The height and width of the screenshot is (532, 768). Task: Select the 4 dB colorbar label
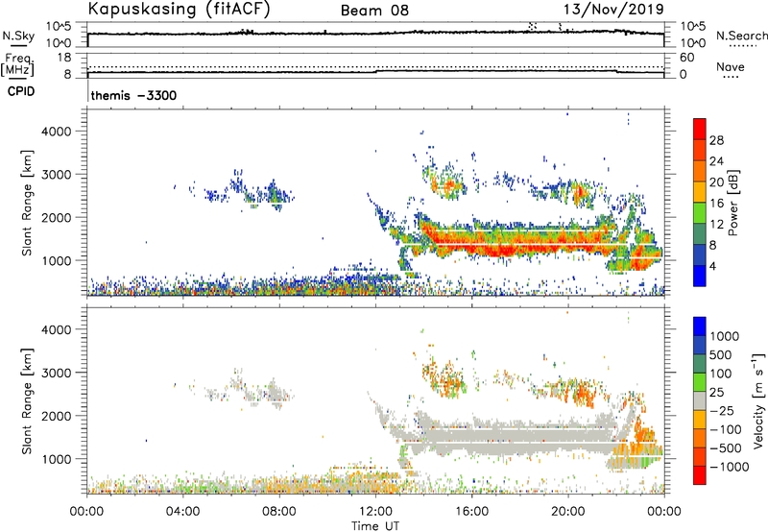712,266
